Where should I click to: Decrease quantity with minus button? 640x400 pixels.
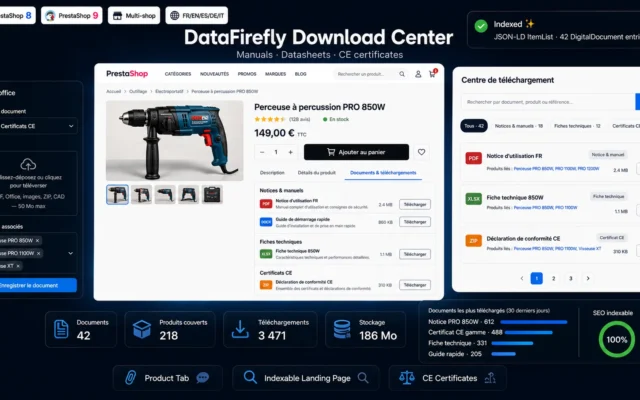pos(262,152)
